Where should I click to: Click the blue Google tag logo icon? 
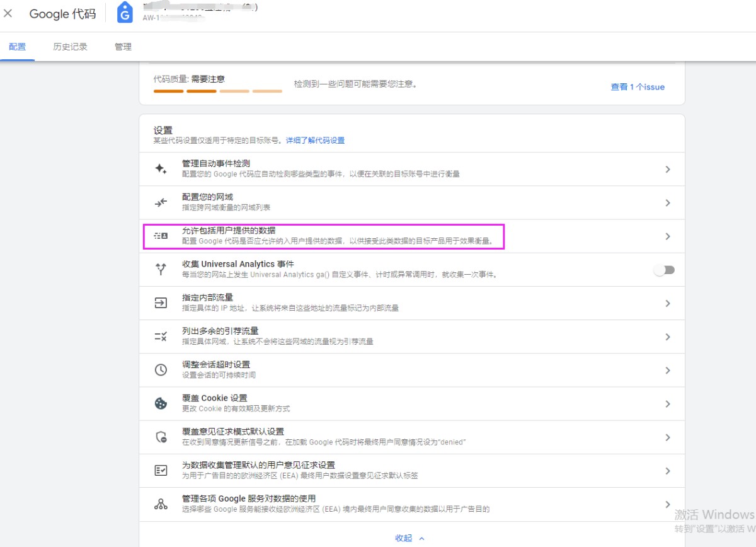click(x=125, y=13)
